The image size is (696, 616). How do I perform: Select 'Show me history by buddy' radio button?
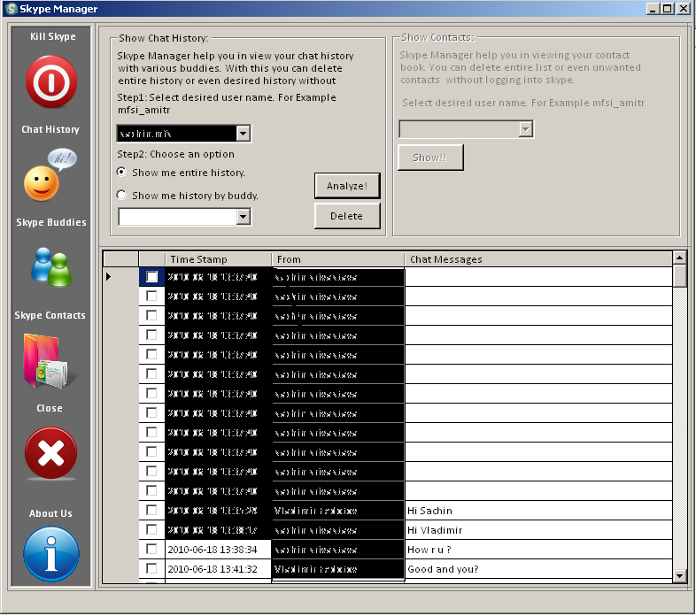[x=121, y=195]
